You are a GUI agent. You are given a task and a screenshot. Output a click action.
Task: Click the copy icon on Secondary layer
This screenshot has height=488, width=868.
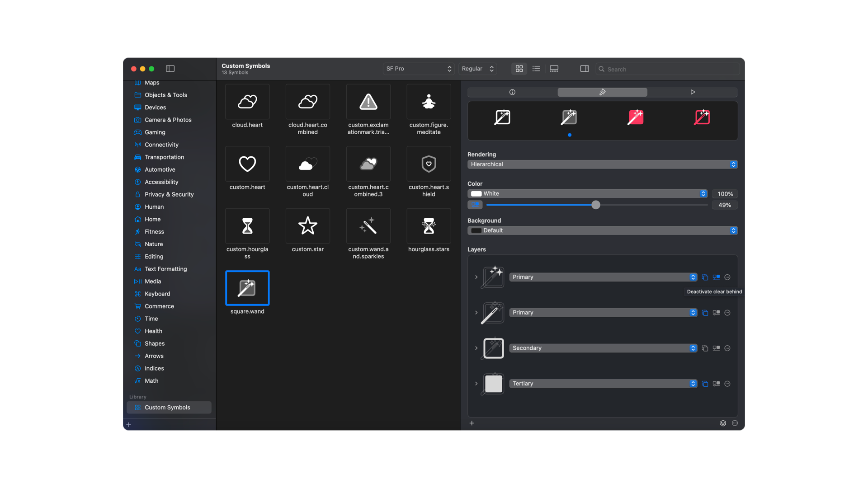(705, 348)
